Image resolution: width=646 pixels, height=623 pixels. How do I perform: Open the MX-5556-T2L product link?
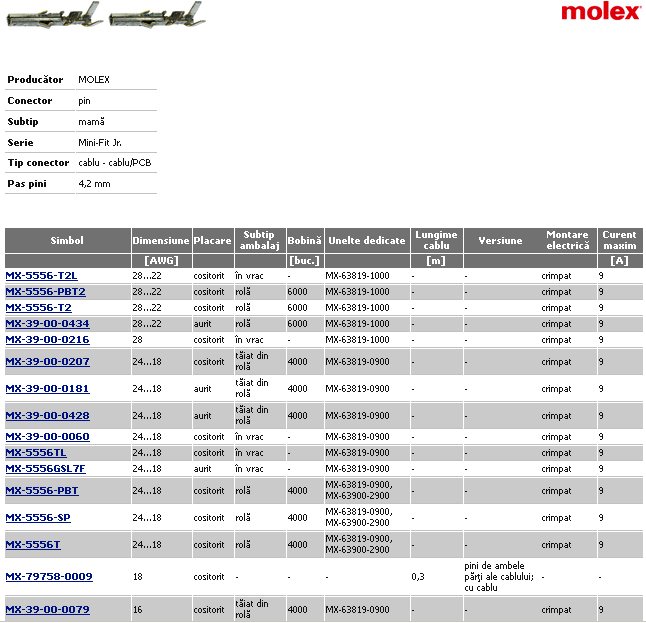point(42,276)
